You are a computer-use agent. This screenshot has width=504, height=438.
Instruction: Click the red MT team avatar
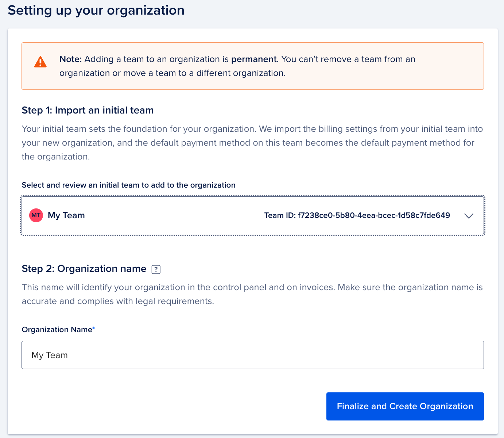click(x=36, y=215)
